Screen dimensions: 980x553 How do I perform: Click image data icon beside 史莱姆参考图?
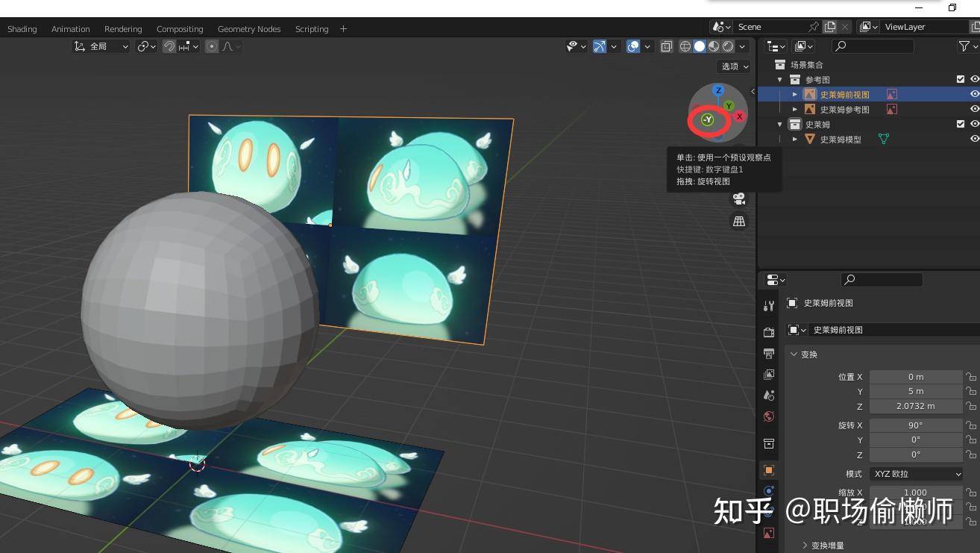891,110
